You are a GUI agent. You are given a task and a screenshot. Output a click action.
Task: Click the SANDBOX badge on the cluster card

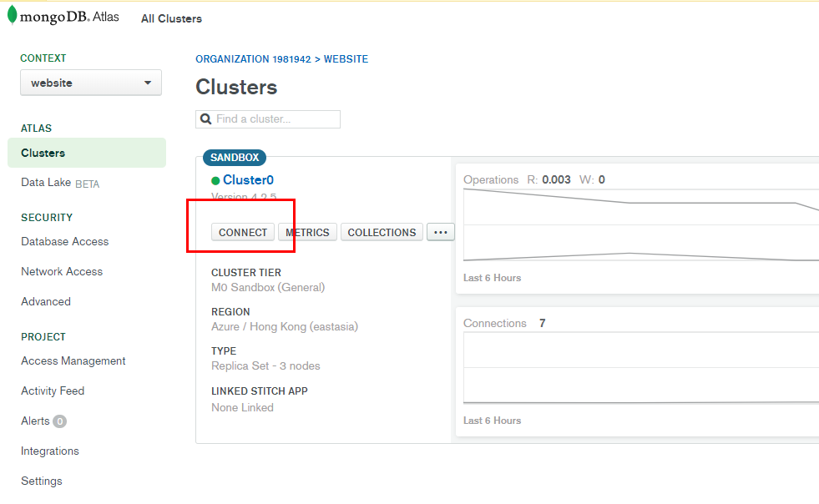pyautogui.click(x=235, y=158)
